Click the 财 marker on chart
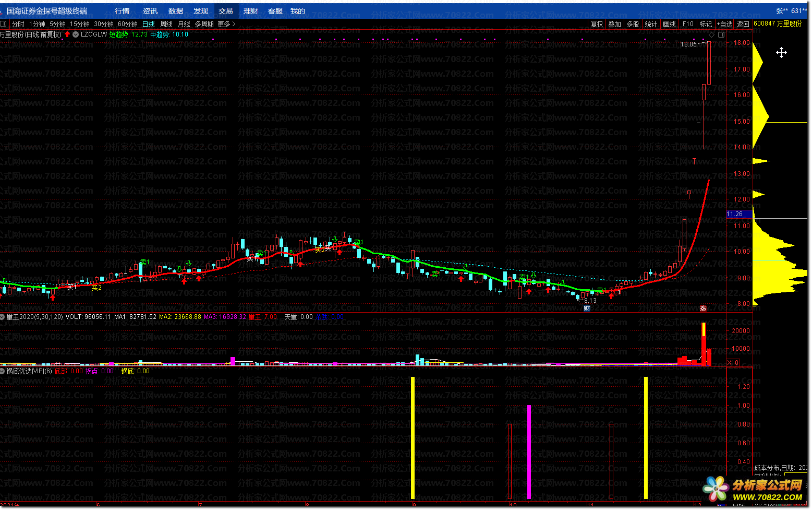This screenshot has width=812, height=510. [587, 309]
